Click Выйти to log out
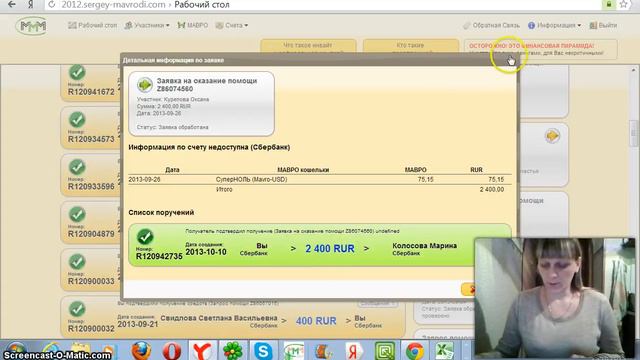 pyautogui.click(x=603, y=25)
